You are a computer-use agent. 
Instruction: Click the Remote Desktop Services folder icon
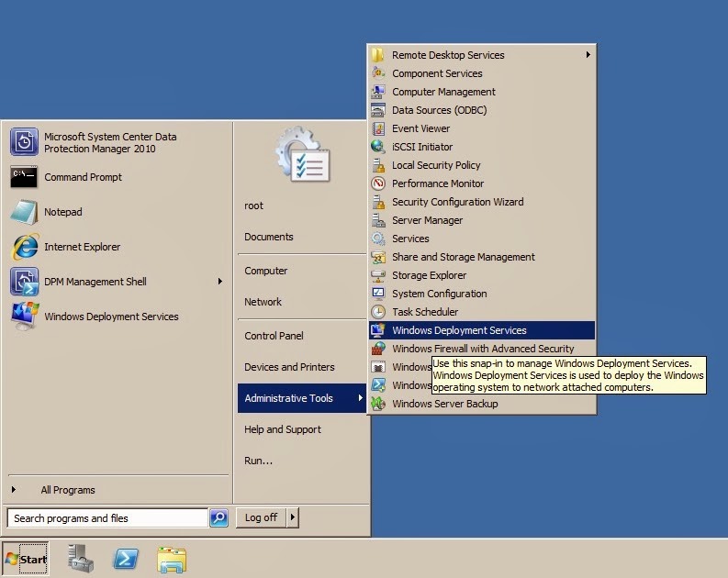click(x=378, y=55)
